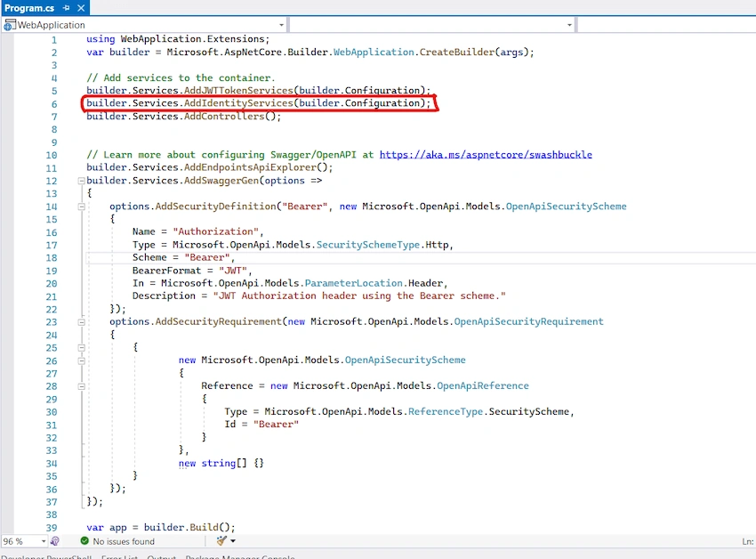Open the Error List tab

click(x=119, y=556)
